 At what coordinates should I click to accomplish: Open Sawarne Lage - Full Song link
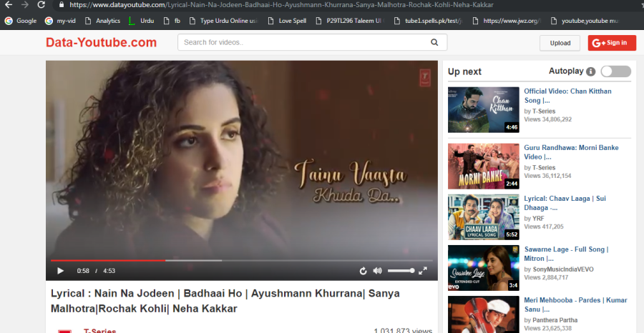(566, 254)
